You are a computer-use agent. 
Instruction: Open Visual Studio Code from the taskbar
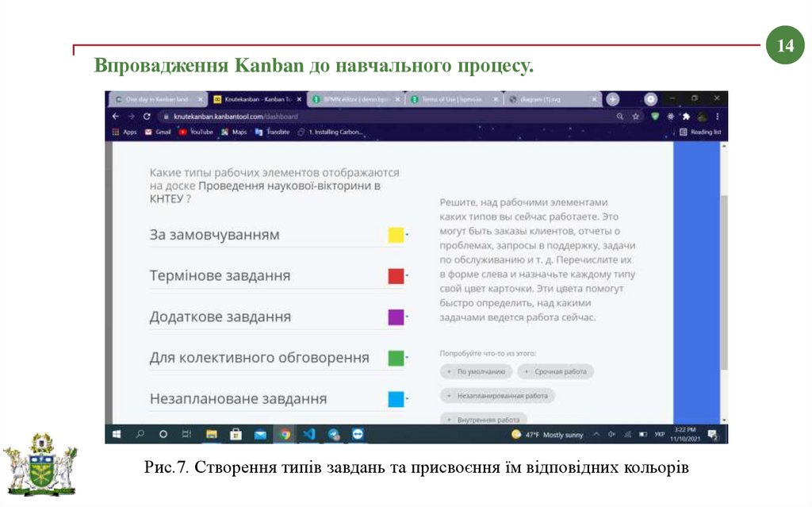[x=309, y=435]
